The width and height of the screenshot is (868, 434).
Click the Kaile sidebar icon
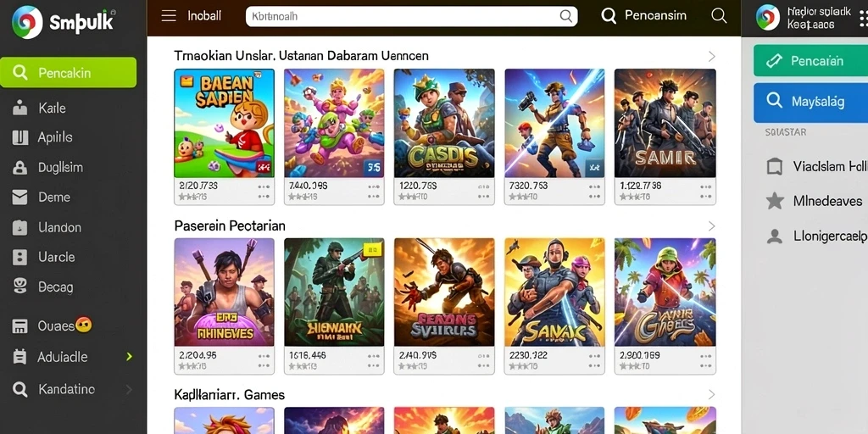[20, 108]
